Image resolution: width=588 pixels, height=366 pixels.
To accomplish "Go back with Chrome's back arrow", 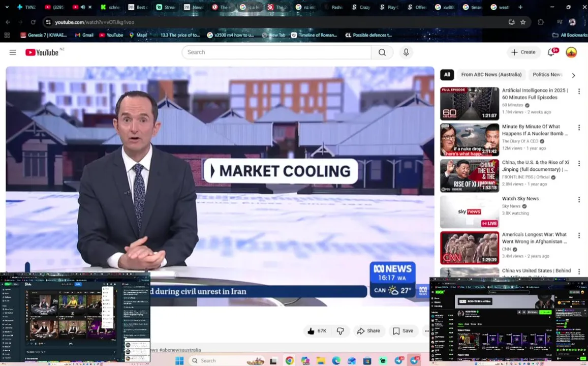I will (8, 22).
